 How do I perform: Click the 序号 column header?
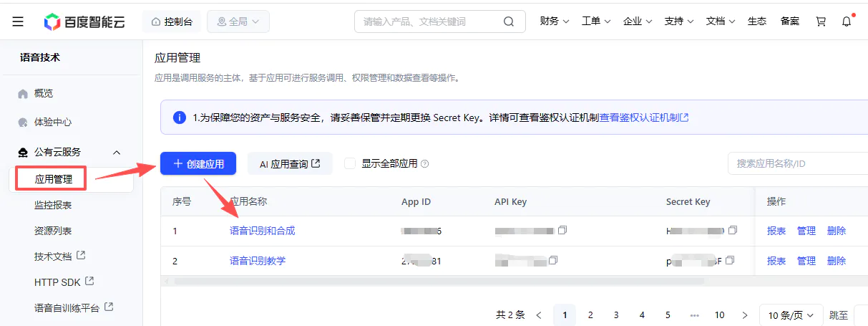coord(182,202)
